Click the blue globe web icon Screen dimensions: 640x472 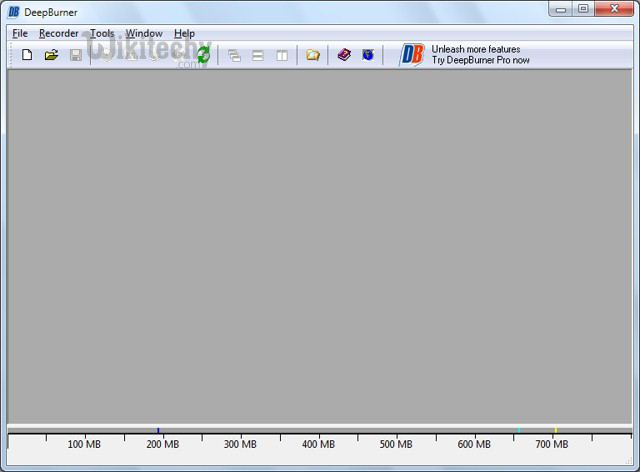coord(368,55)
